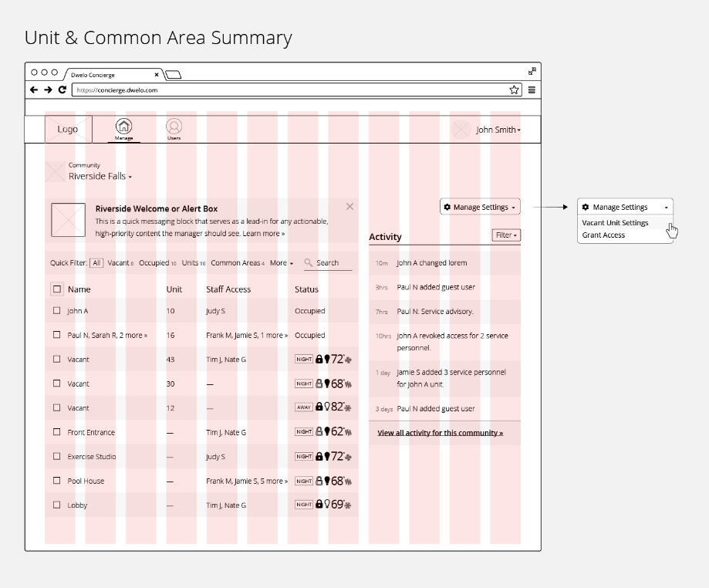Click the Search input field

(328, 263)
